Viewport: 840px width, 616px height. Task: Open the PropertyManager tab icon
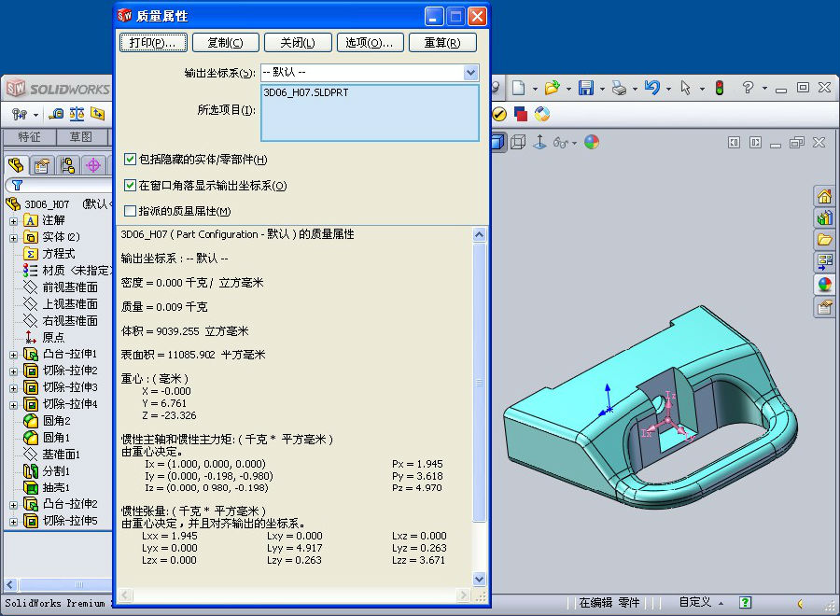pos(42,165)
